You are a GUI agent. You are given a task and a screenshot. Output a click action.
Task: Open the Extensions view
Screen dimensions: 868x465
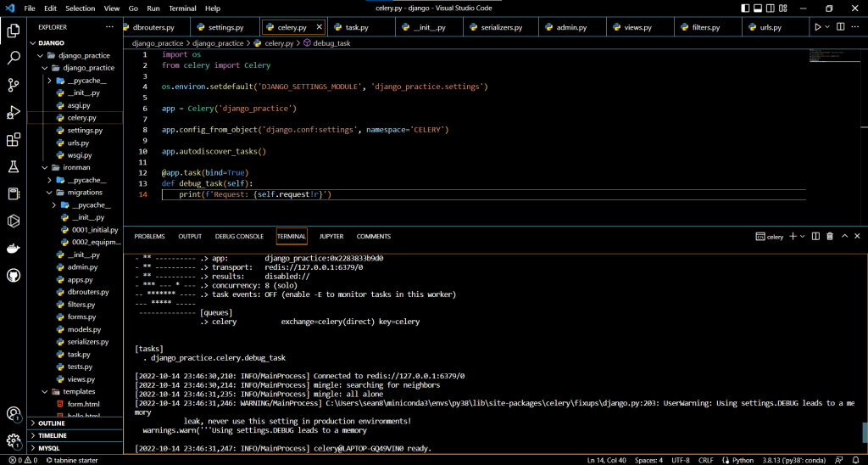(14, 140)
